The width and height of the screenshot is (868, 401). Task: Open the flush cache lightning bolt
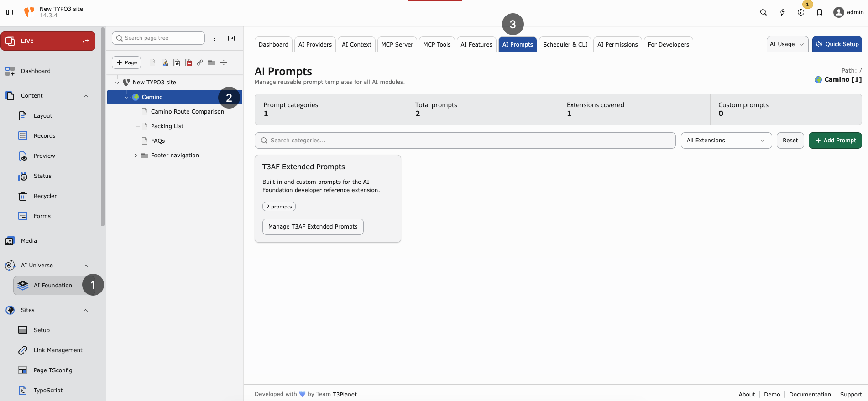(782, 12)
